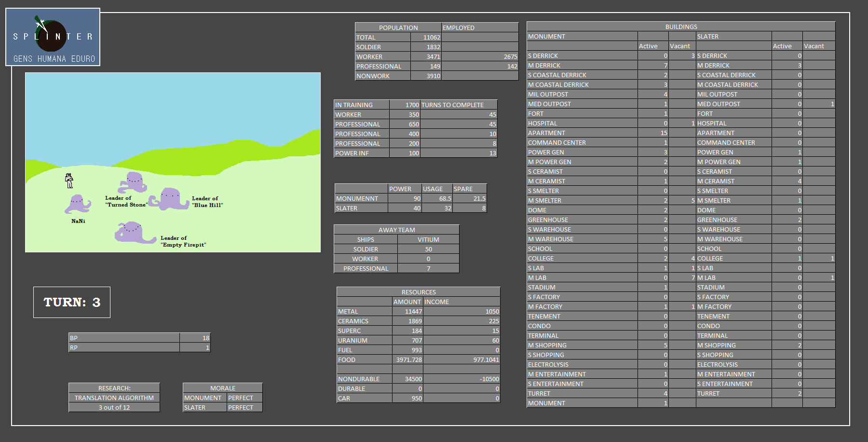Click the TRANSLATION ALGORITHM research cell
Image resolution: width=868 pixels, height=442 pixels.
pyautogui.click(x=114, y=398)
